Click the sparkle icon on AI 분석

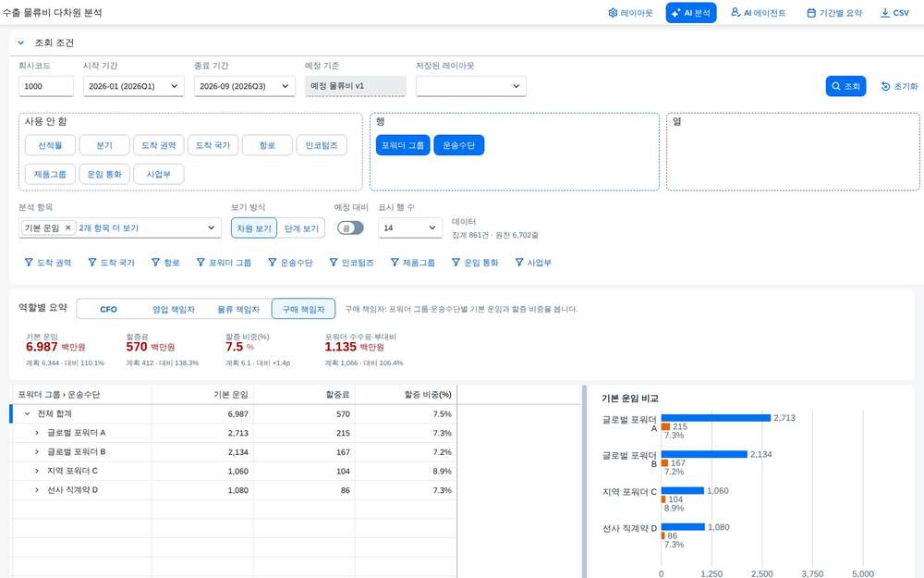(676, 13)
